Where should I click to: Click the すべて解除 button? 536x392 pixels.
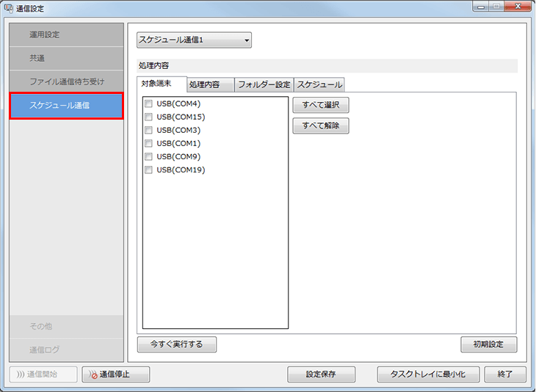[321, 126]
